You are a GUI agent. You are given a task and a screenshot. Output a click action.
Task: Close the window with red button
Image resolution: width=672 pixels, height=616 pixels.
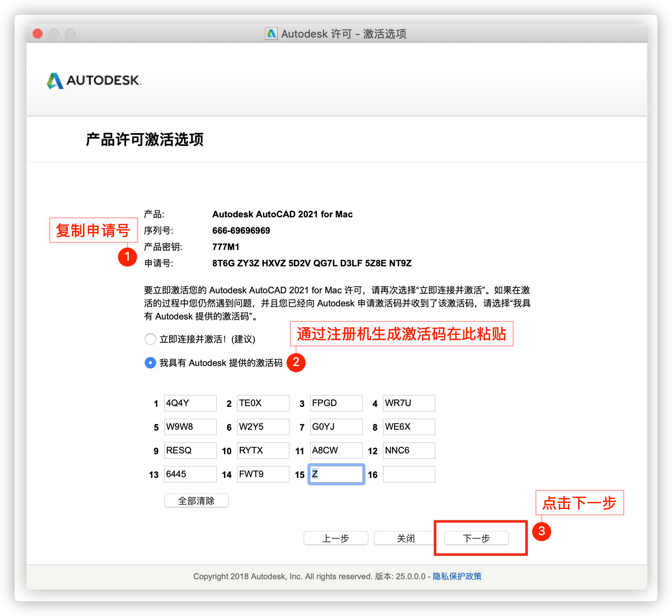click(x=38, y=33)
